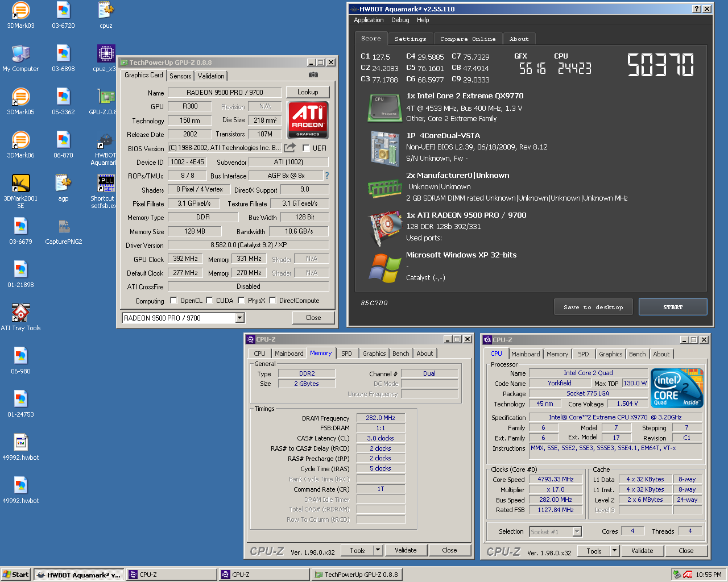Click the ATI Radeon logo in GPU-Z
This screenshot has width=728, height=582.
click(x=308, y=120)
